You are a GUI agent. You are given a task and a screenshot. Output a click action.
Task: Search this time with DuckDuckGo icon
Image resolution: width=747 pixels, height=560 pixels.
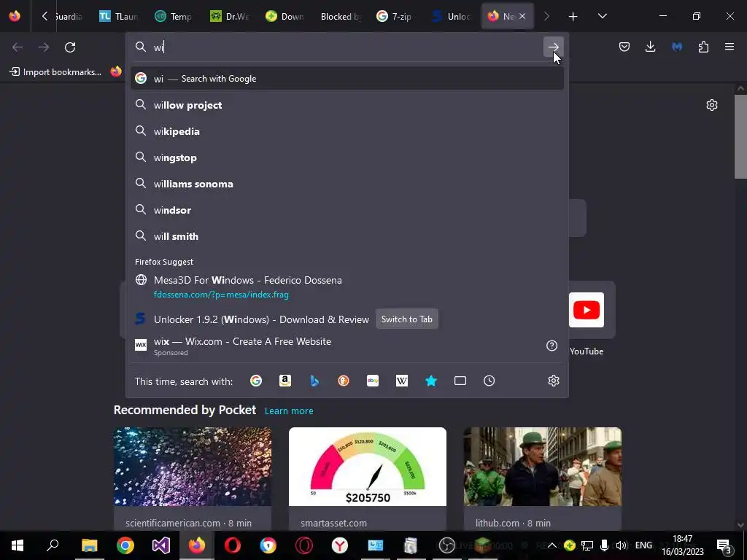coord(344,381)
